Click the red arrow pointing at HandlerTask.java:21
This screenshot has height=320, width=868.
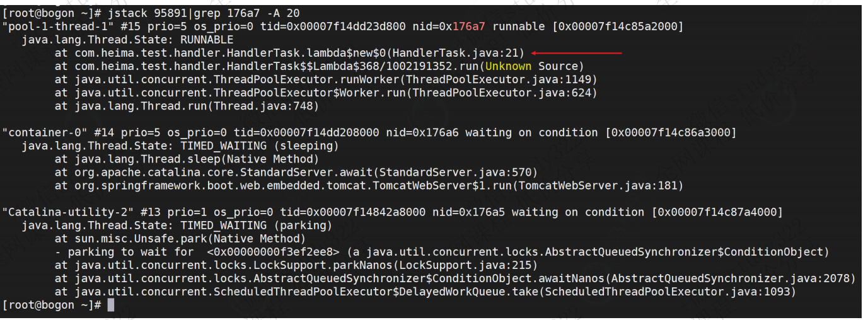(577, 54)
